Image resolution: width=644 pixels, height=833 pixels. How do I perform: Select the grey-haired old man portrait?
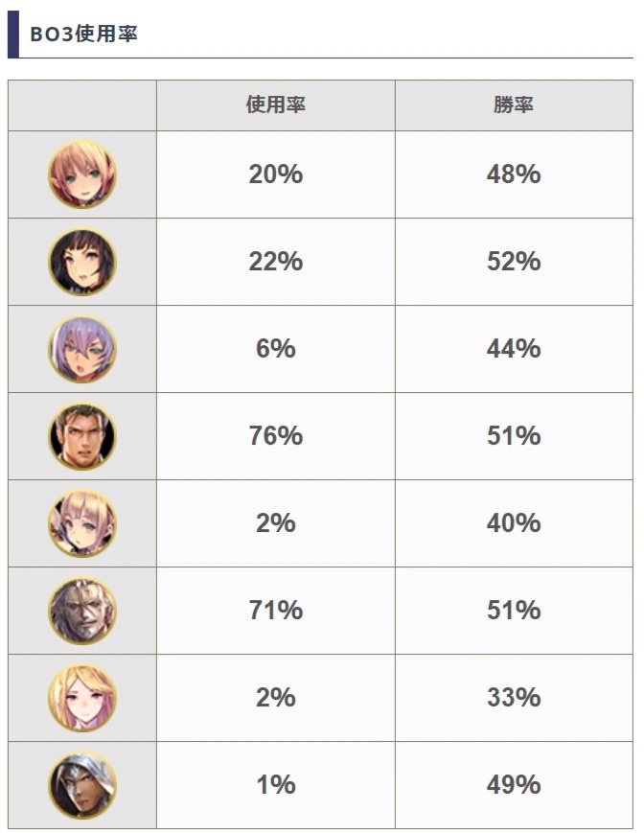tap(82, 611)
